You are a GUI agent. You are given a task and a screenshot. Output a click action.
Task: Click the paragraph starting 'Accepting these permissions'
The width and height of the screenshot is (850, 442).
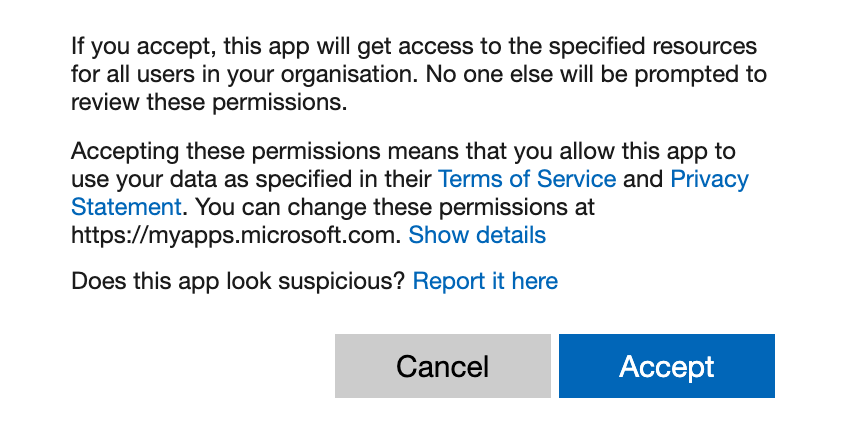[410, 193]
